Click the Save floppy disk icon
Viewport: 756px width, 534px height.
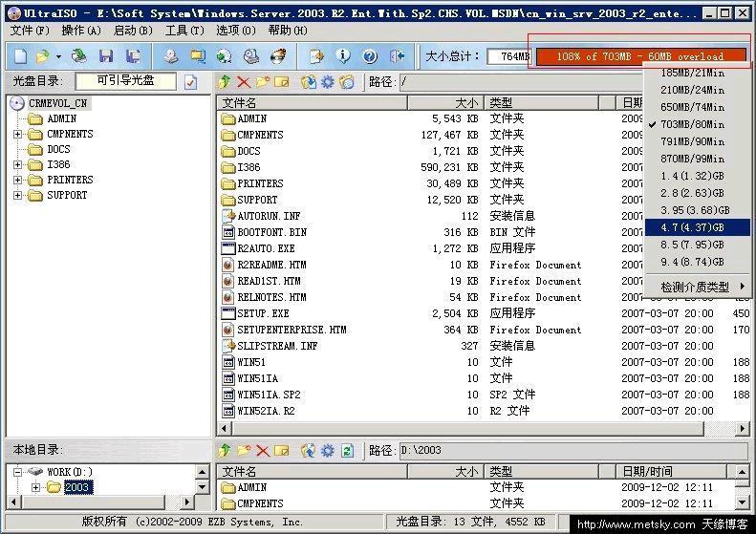[x=106, y=56]
